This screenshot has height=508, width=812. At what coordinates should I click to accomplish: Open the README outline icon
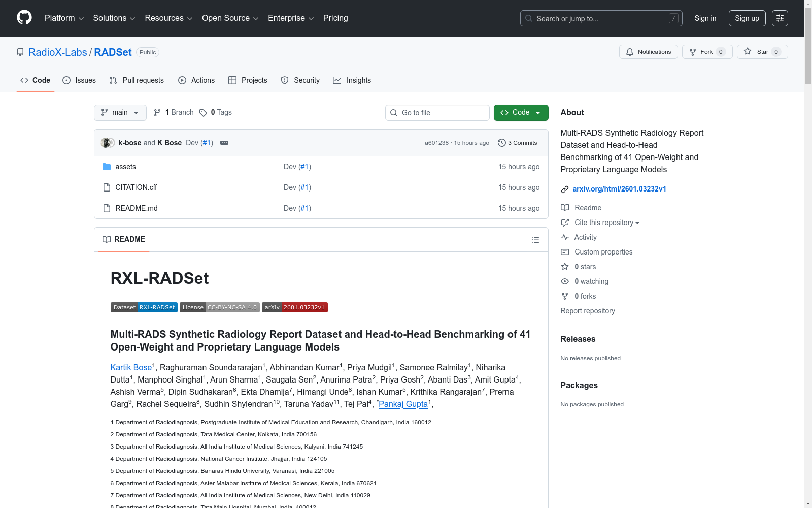pos(535,240)
